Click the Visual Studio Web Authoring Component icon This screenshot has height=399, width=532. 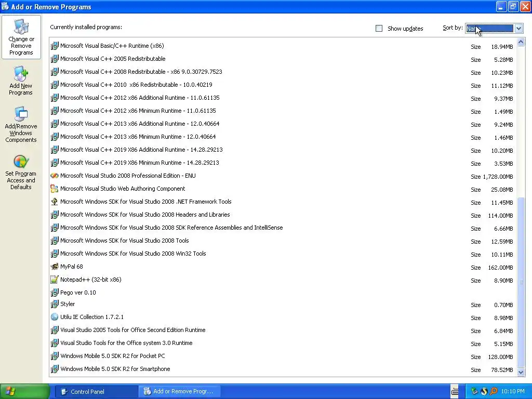coord(54,189)
